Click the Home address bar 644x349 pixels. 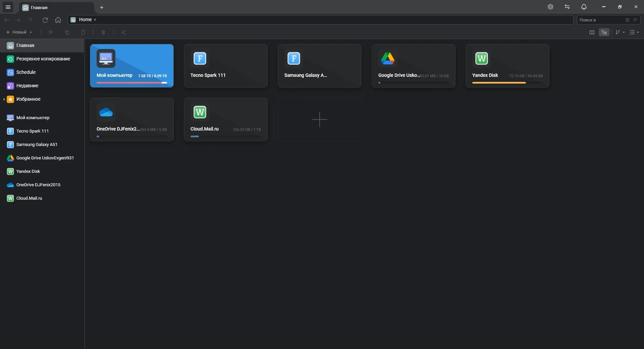point(321,20)
